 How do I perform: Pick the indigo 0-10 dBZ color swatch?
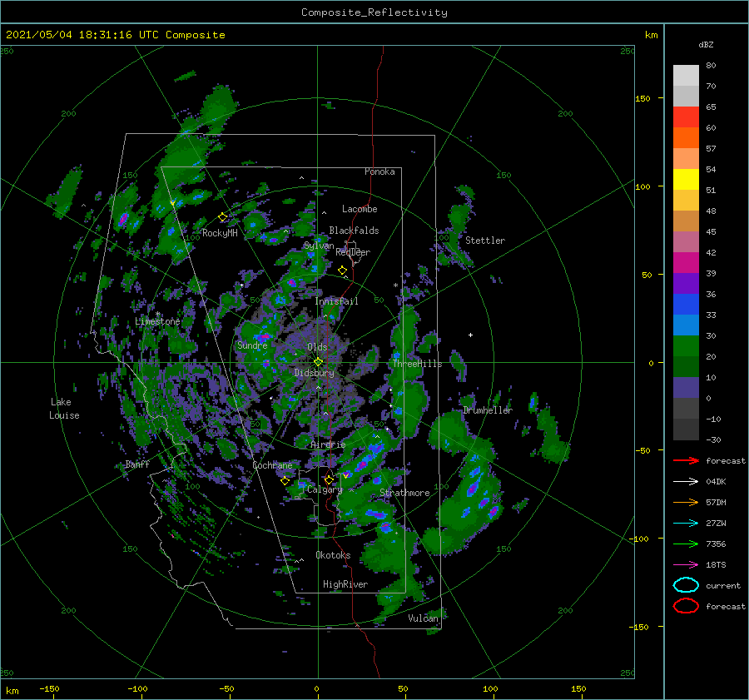pyautogui.click(x=686, y=388)
